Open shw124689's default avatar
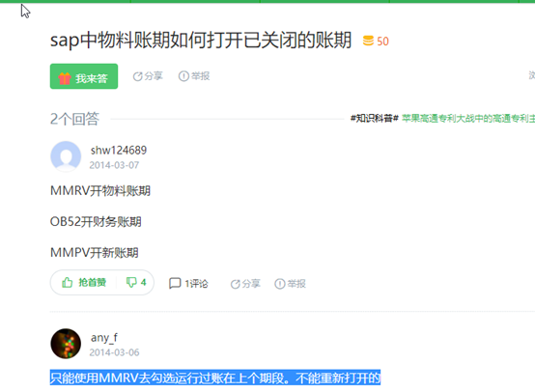 pyautogui.click(x=66, y=156)
